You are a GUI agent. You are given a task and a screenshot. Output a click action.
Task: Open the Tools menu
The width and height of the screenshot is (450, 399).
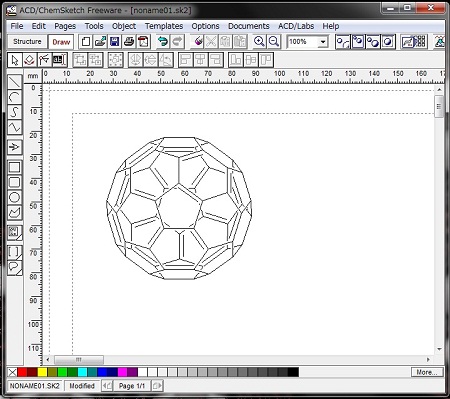[94, 26]
